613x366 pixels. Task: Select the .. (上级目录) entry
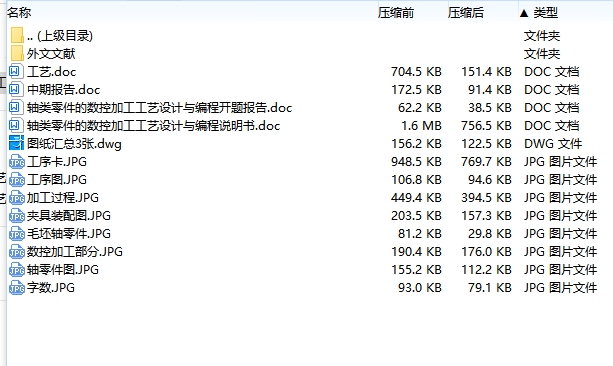pyautogui.click(x=60, y=36)
